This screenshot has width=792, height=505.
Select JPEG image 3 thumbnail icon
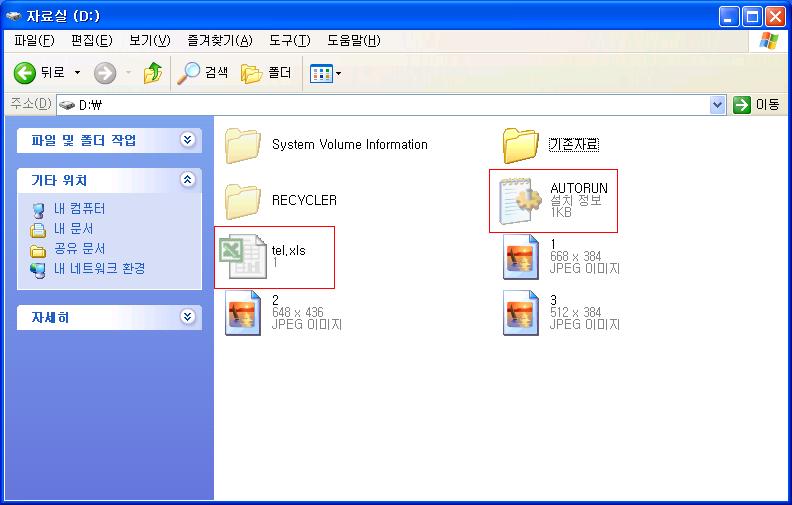(x=521, y=313)
